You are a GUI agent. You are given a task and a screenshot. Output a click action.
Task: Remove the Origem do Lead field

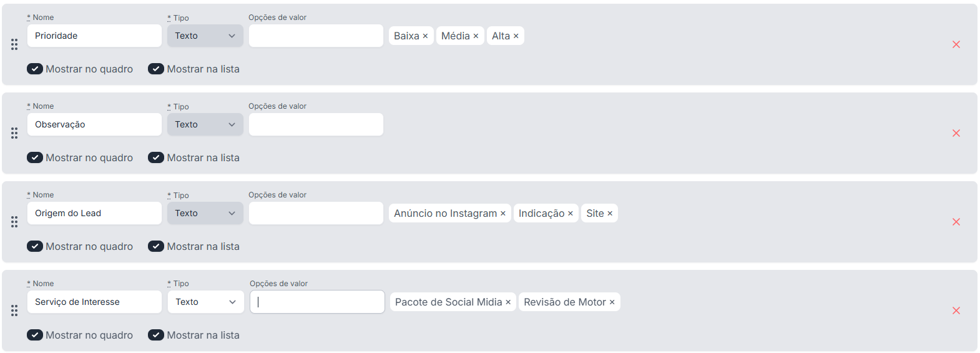[956, 222]
